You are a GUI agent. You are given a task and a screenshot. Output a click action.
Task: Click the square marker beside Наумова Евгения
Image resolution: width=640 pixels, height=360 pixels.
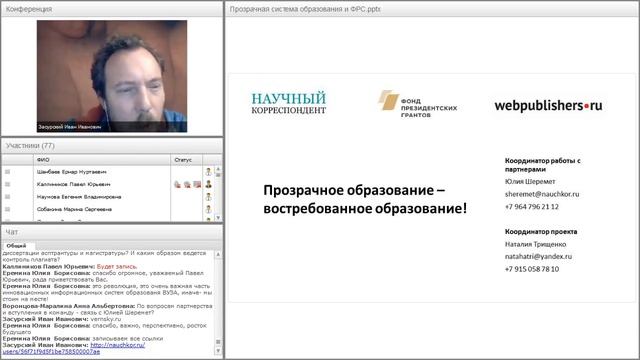tap(7, 197)
